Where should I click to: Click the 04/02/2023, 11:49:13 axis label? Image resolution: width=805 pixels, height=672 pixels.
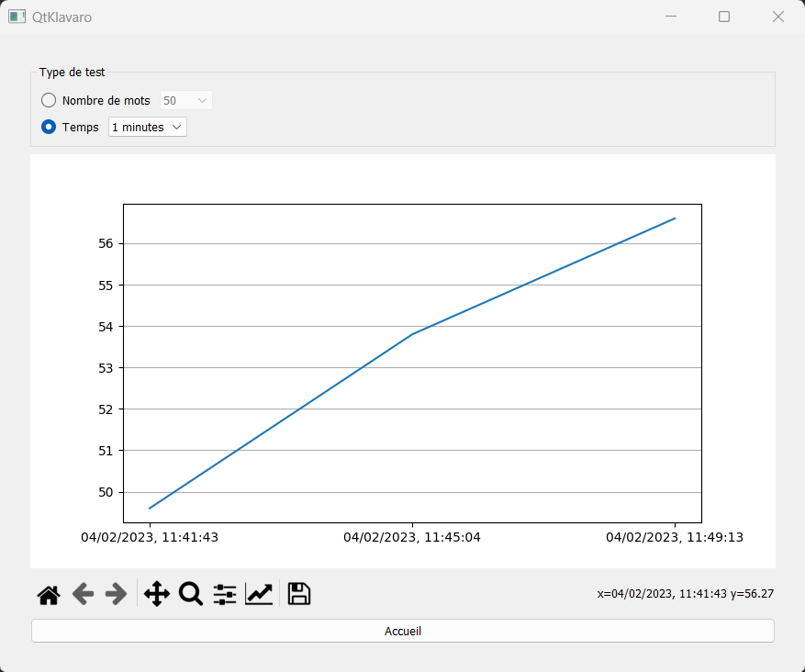[x=675, y=537]
